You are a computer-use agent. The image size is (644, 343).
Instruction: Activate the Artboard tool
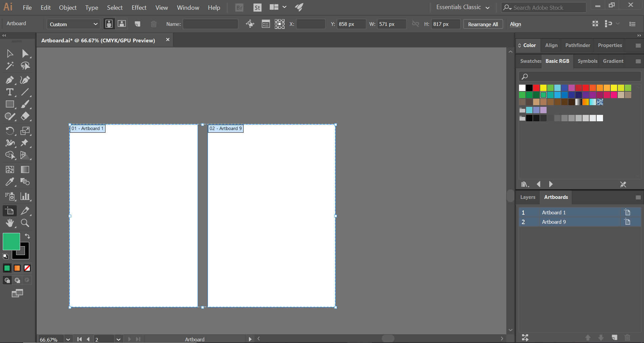click(10, 211)
